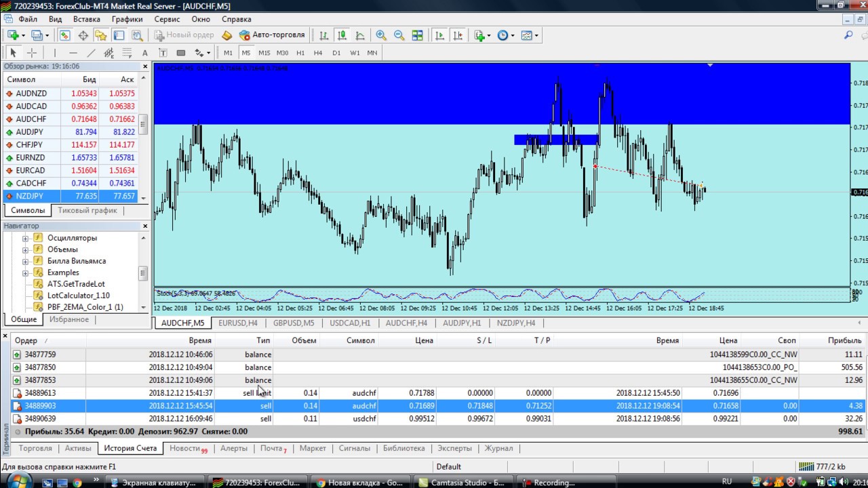Screen dimensions: 868x488
Task: Expand the Examples tree node
Action: 25,272
